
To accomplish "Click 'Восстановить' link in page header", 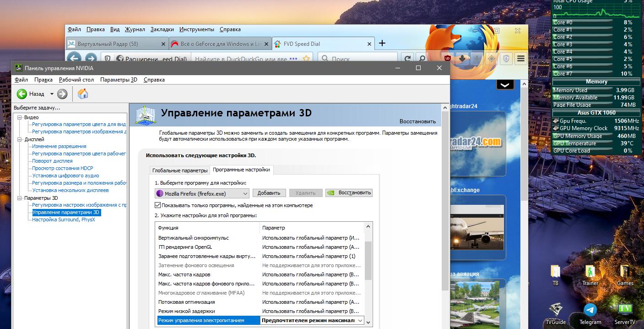I will tap(417, 121).
